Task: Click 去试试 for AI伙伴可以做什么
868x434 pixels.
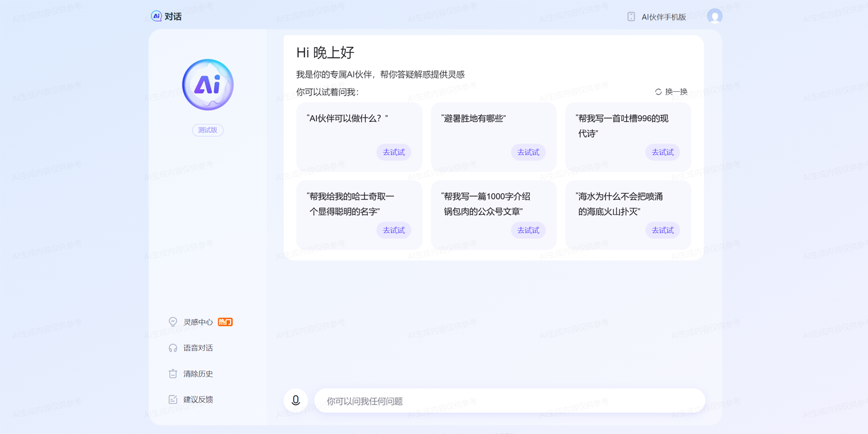Action: click(x=394, y=153)
